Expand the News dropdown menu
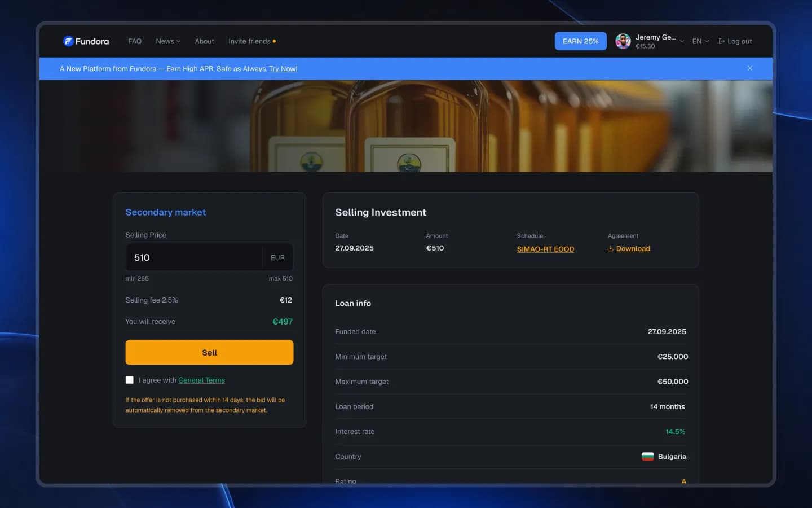This screenshot has width=812, height=508. [x=168, y=41]
